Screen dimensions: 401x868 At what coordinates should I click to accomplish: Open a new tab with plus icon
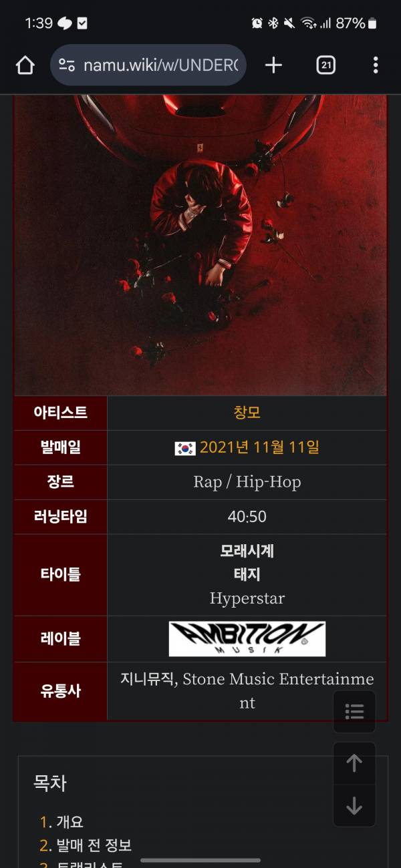pos(273,65)
